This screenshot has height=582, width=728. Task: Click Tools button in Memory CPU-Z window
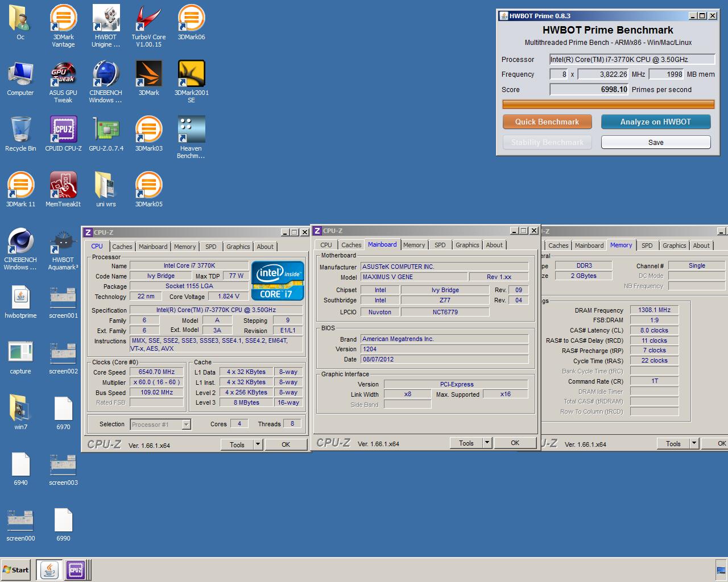[x=673, y=443]
